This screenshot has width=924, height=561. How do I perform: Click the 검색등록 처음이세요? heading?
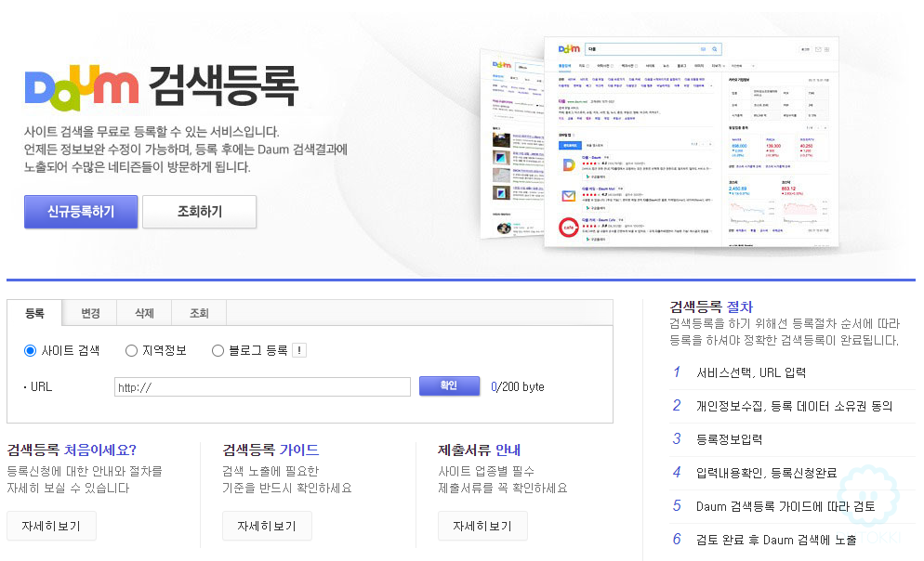[x=72, y=450]
